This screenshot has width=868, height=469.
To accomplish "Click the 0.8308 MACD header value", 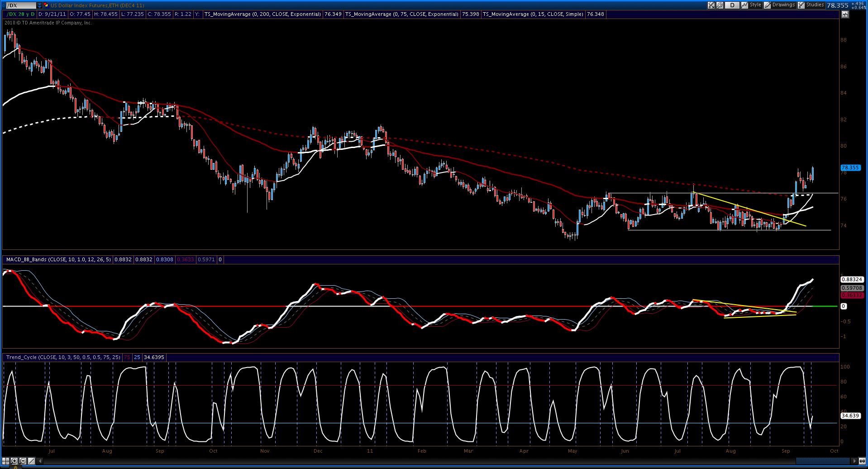I will [165, 259].
